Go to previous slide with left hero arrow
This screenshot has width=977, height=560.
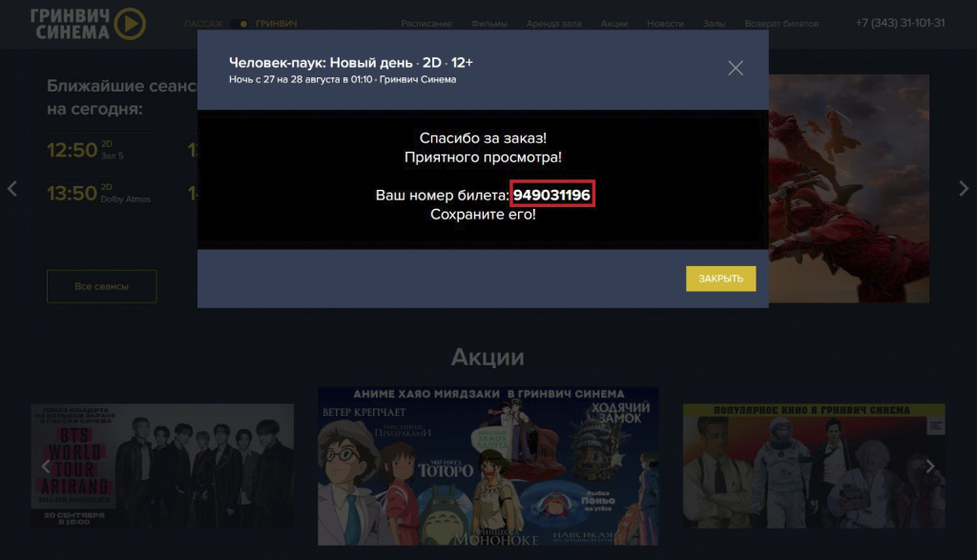tap(11, 188)
